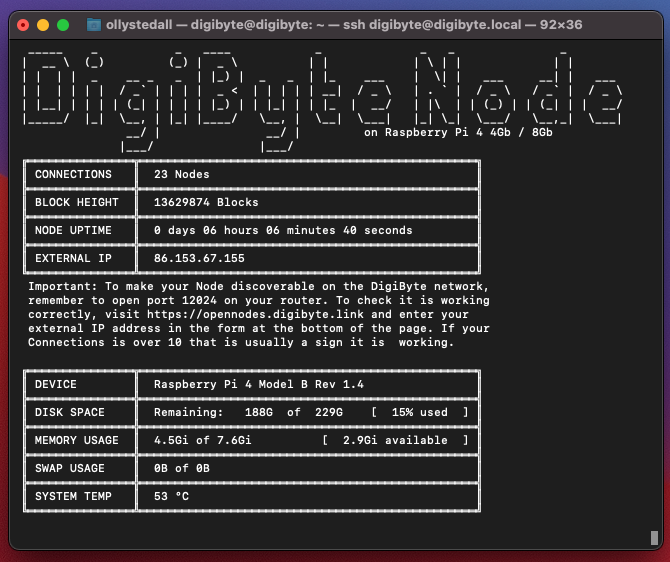Image resolution: width=670 pixels, height=562 pixels.
Task: Click the '4.5Gi of 7.6Gi' memory value
Action: (203, 440)
